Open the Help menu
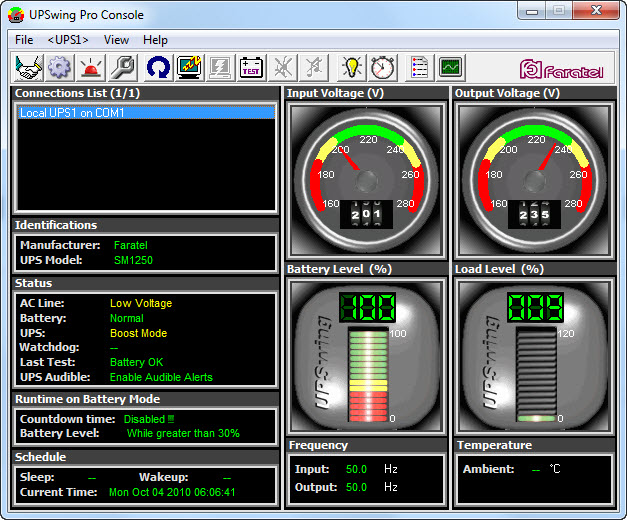627x520 pixels. (156, 40)
